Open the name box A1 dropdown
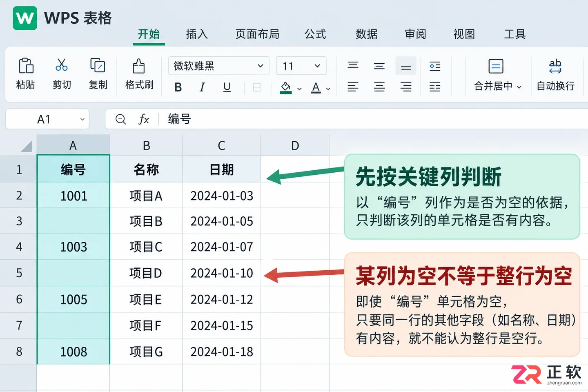Screen dimensions: 588x392 click(82, 119)
